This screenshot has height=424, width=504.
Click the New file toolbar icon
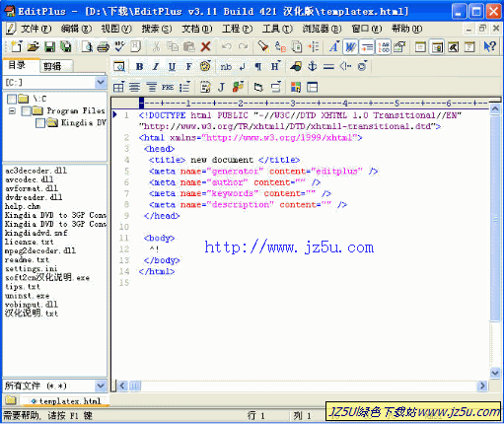(16, 47)
